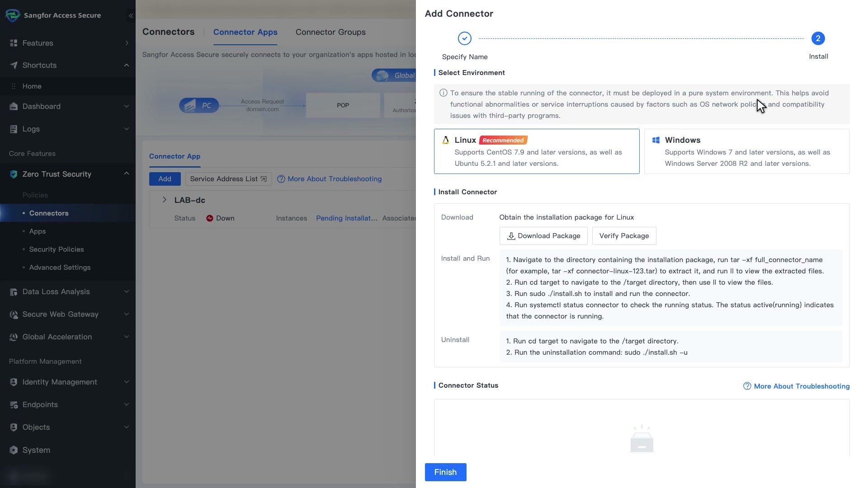Click the Home drag-handle icon
The width and height of the screenshot is (868, 488).
coord(14,86)
